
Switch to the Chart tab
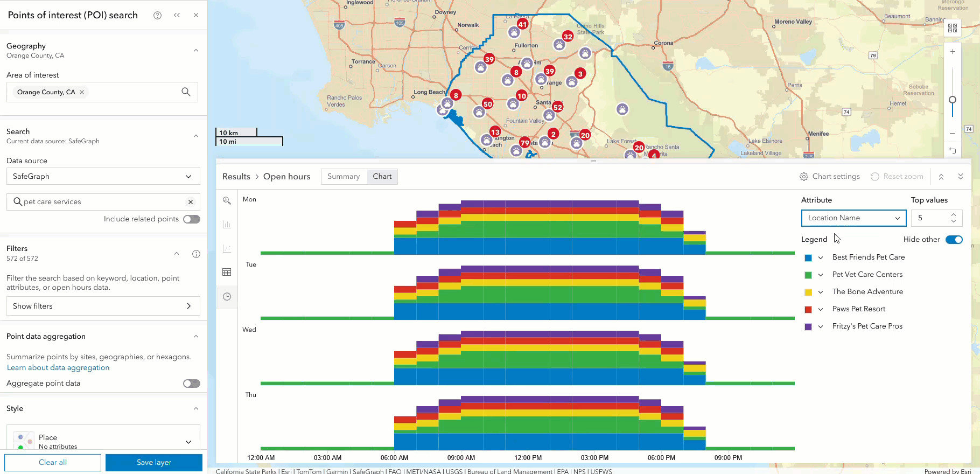point(382,177)
